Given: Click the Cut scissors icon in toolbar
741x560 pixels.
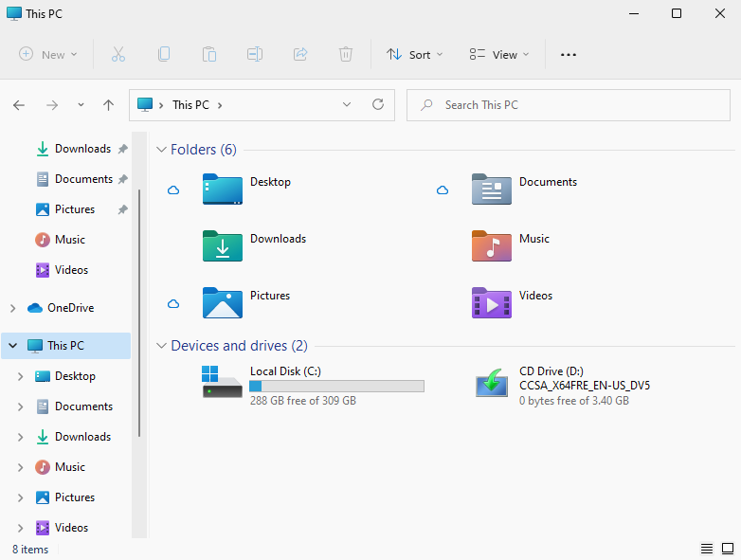Looking at the screenshot, I should [118, 54].
